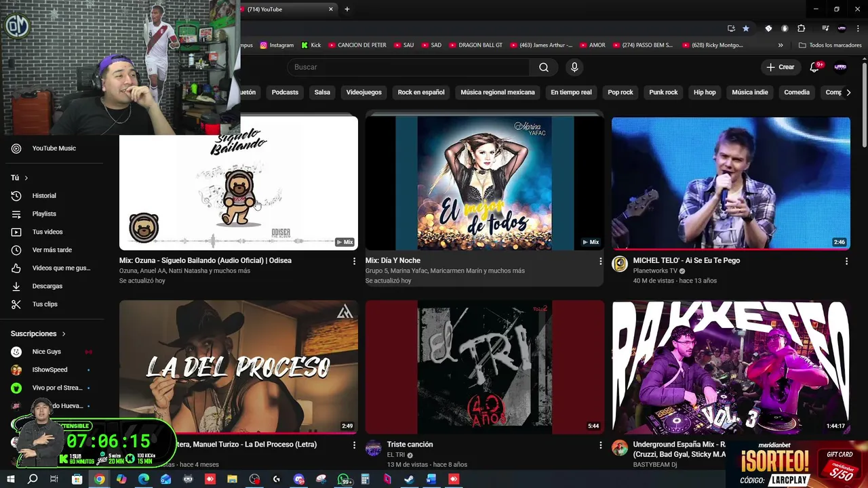Open options for Michel Teló video

[846, 261]
